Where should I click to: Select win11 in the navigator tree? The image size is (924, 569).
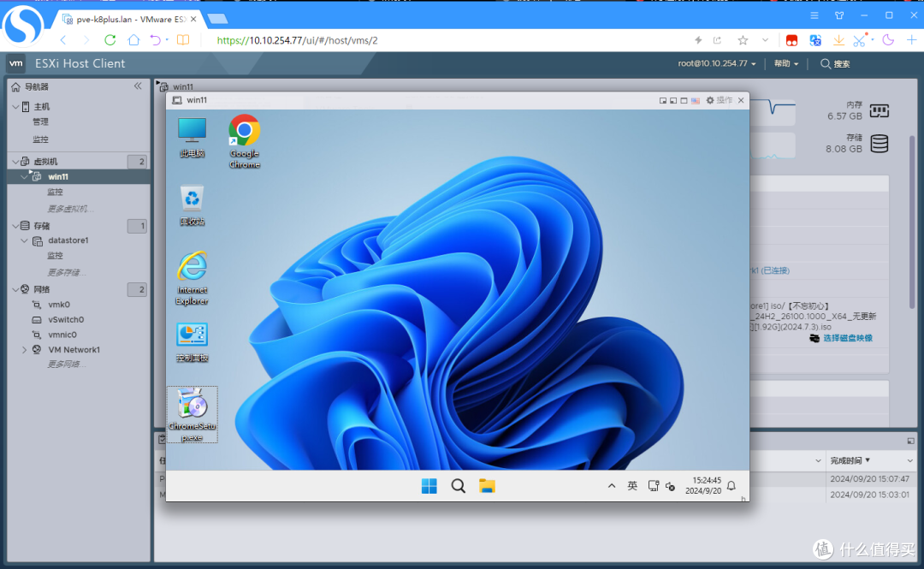(58, 176)
